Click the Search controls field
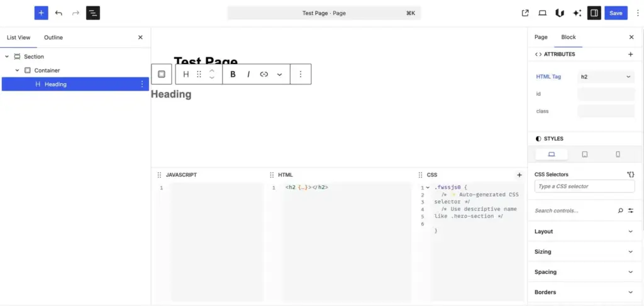 (x=574, y=210)
